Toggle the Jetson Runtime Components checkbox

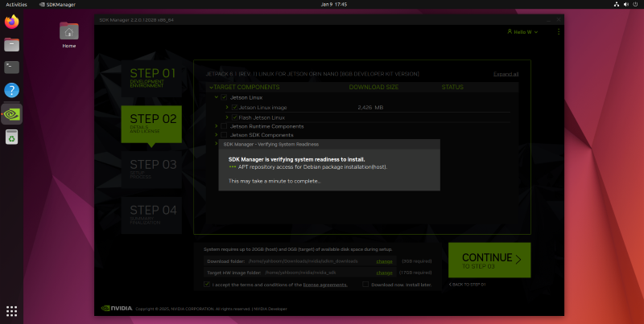coord(224,126)
